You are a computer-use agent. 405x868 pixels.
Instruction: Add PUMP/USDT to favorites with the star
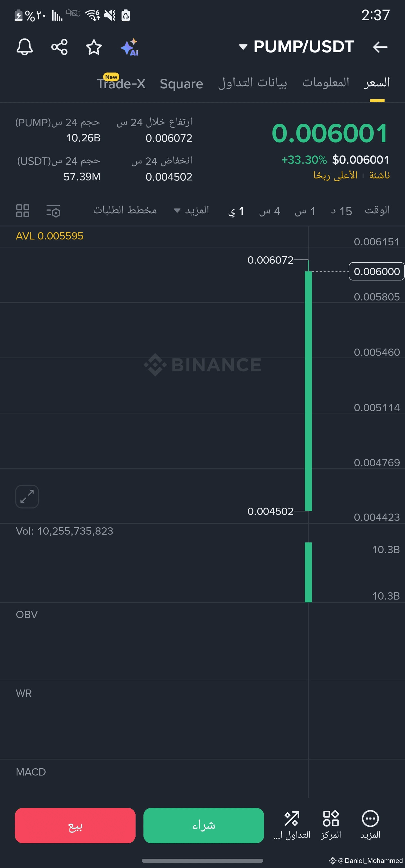[94, 47]
